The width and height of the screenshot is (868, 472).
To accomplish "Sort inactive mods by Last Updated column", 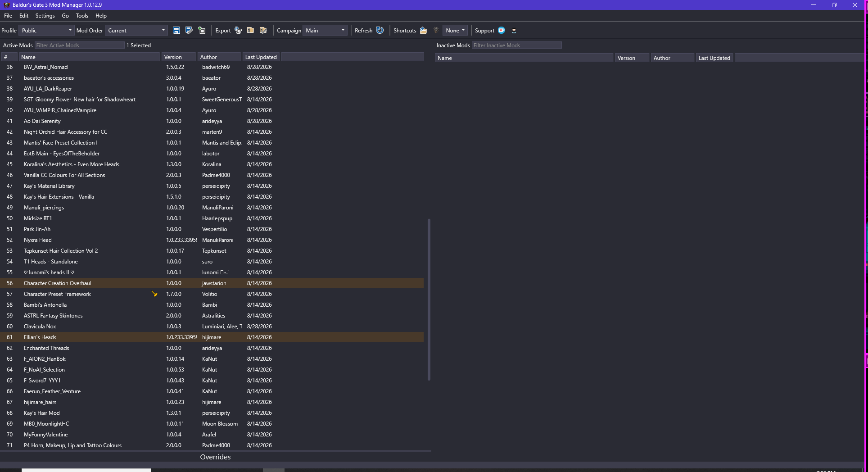I will pyautogui.click(x=714, y=58).
